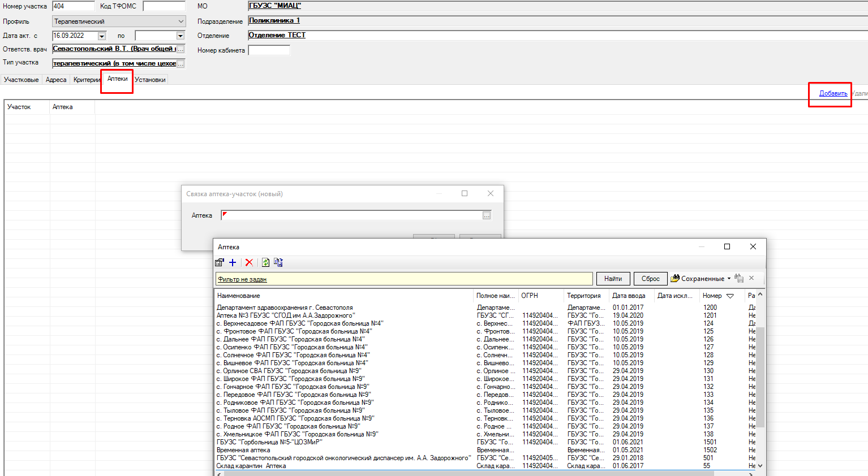
Task: Click the delete saved filter X icon
Action: click(x=751, y=278)
